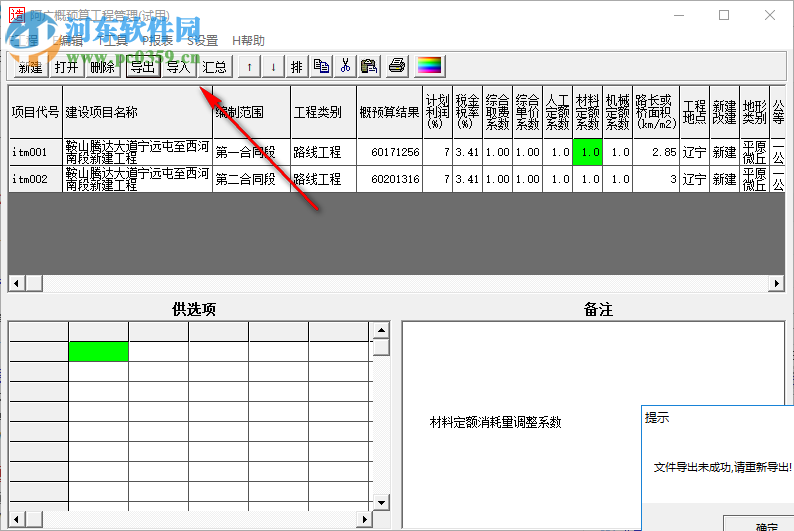Click the copy icon in toolbar

point(321,66)
